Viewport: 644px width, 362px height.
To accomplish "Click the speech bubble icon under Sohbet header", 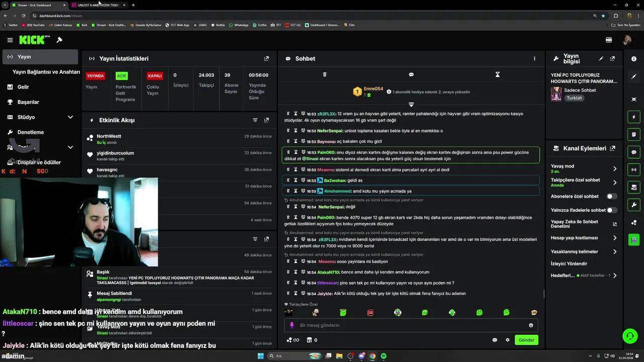I will (411, 74).
